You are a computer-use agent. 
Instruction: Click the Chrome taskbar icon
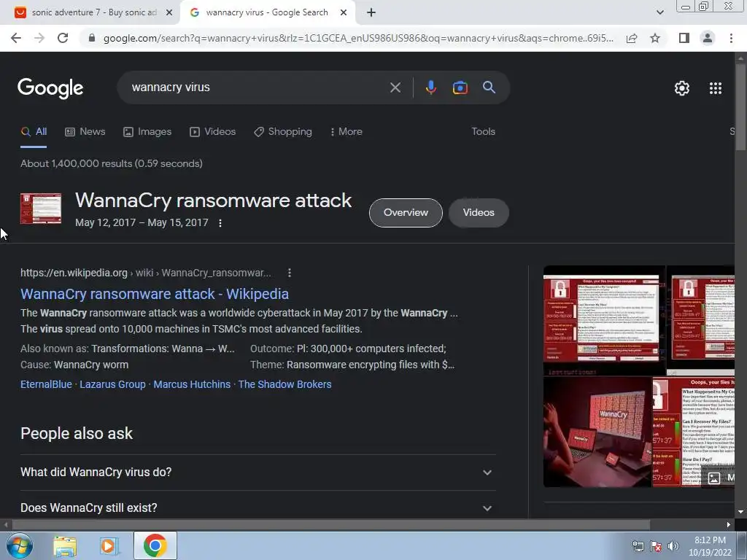(x=155, y=545)
